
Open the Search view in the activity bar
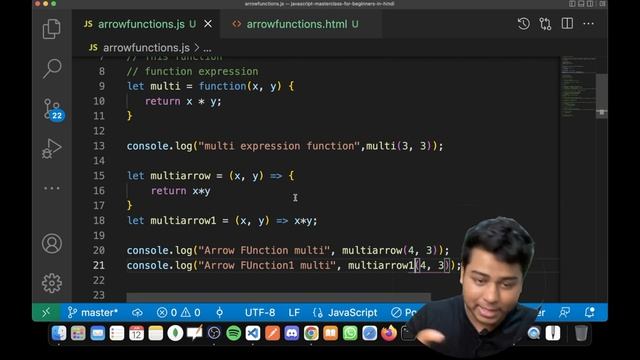pyautogui.click(x=52, y=69)
